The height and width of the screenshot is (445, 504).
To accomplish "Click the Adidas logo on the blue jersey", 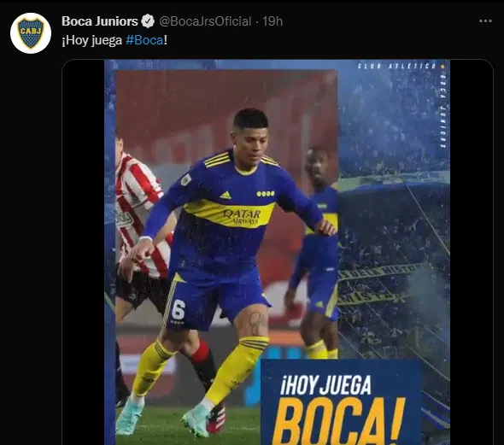I will point(226,195).
